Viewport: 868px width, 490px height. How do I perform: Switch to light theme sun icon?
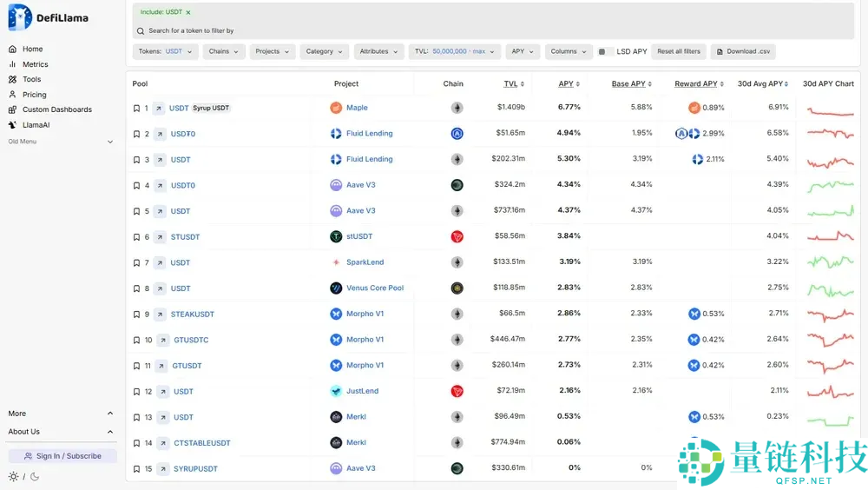[13, 477]
